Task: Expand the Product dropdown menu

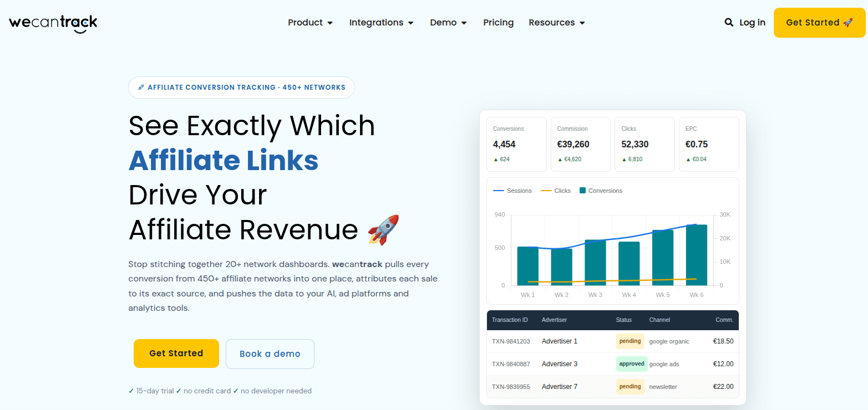Action: (x=311, y=23)
